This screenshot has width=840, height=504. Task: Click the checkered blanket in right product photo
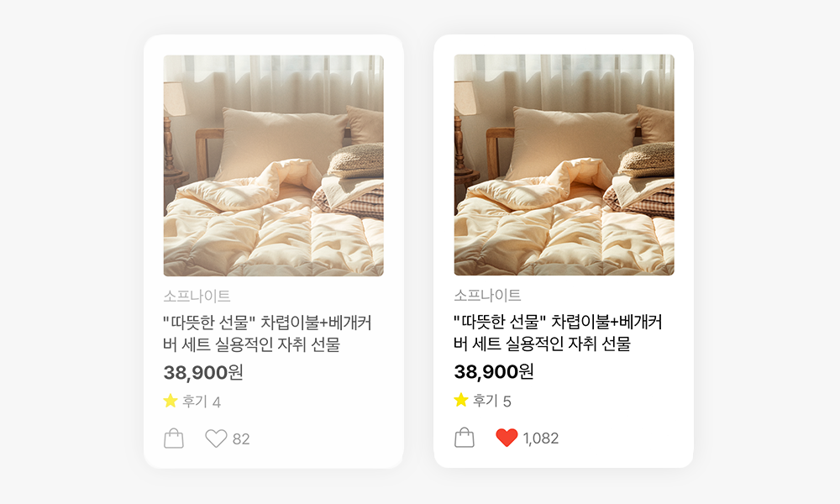coord(640,203)
